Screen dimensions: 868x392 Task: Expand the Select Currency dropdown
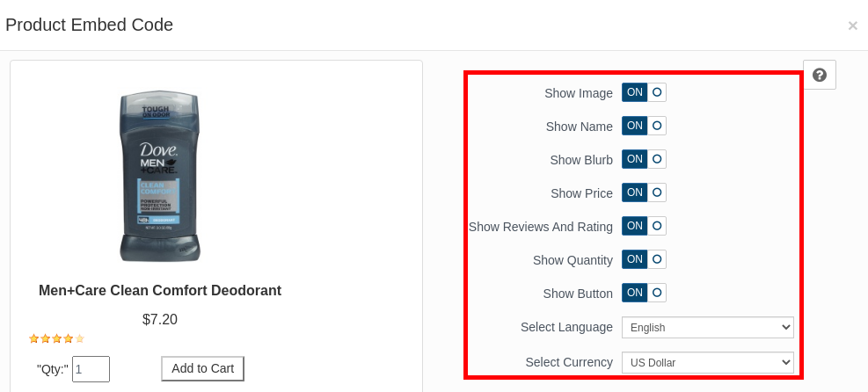[x=707, y=362]
